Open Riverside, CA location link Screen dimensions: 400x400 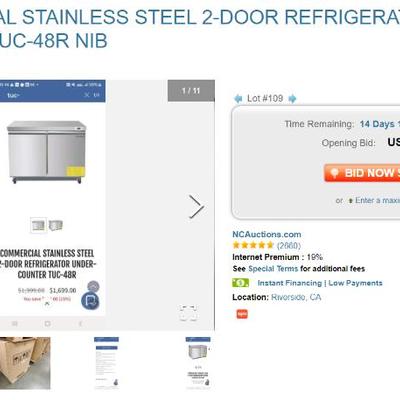296,297
